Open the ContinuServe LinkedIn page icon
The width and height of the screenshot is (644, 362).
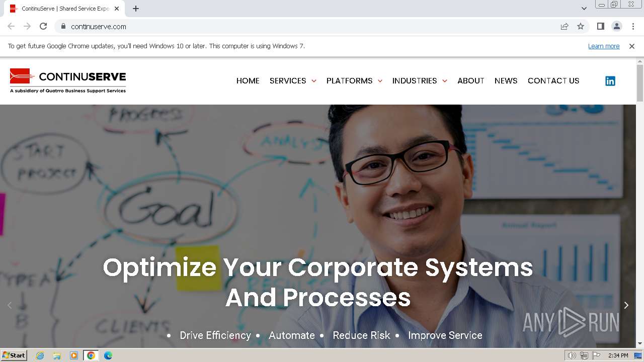coord(610,81)
